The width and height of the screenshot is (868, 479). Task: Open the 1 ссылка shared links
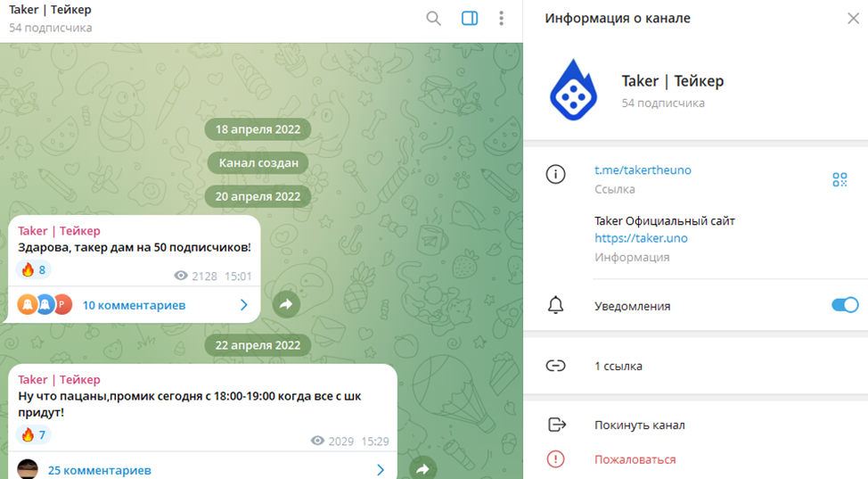[618, 366]
